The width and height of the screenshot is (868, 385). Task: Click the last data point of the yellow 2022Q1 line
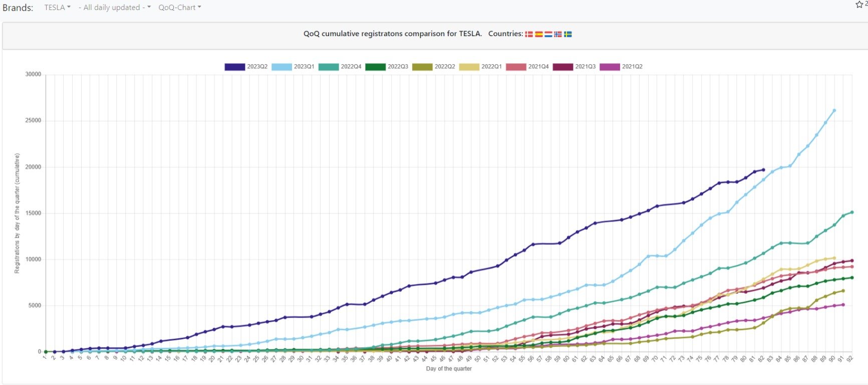coord(834,258)
